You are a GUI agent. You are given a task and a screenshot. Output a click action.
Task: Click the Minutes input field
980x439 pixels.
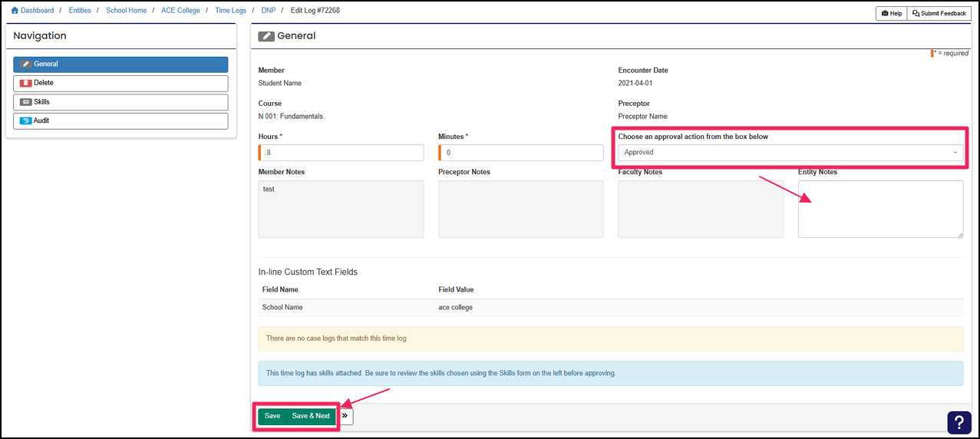pos(521,153)
